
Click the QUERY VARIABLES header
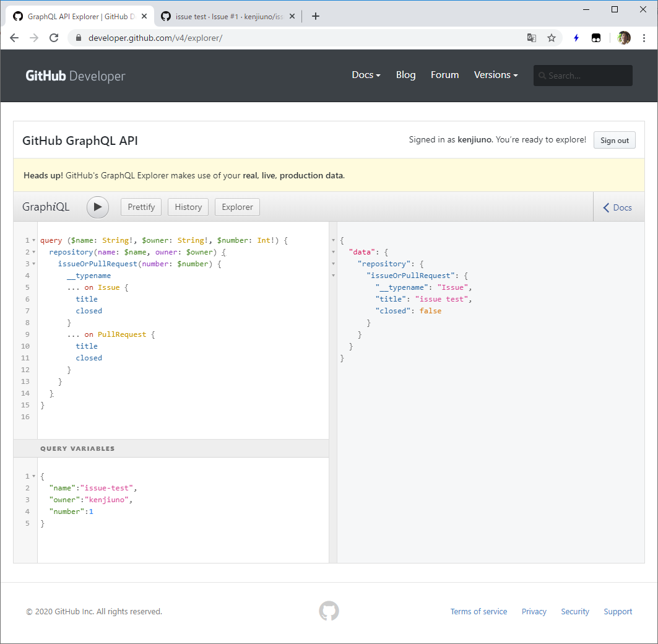171,448
